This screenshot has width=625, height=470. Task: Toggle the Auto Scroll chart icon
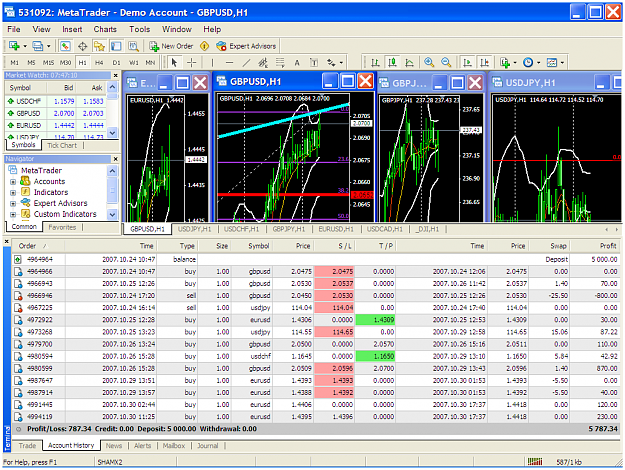(x=467, y=62)
